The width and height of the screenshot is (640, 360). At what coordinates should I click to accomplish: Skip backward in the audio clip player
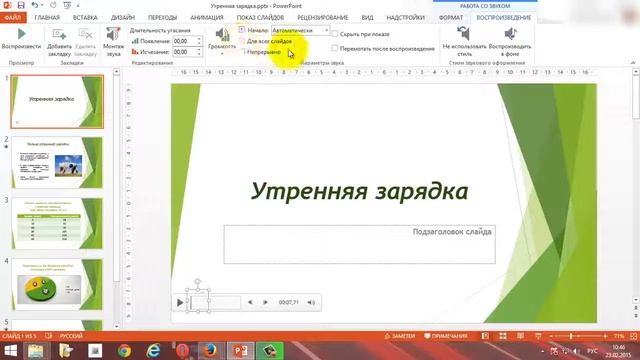pos(250,302)
